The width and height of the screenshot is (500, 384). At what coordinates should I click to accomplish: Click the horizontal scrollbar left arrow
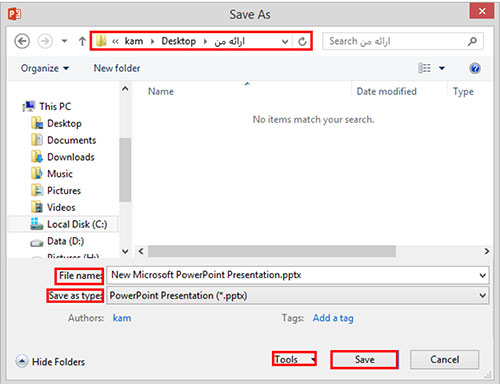click(141, 251)
